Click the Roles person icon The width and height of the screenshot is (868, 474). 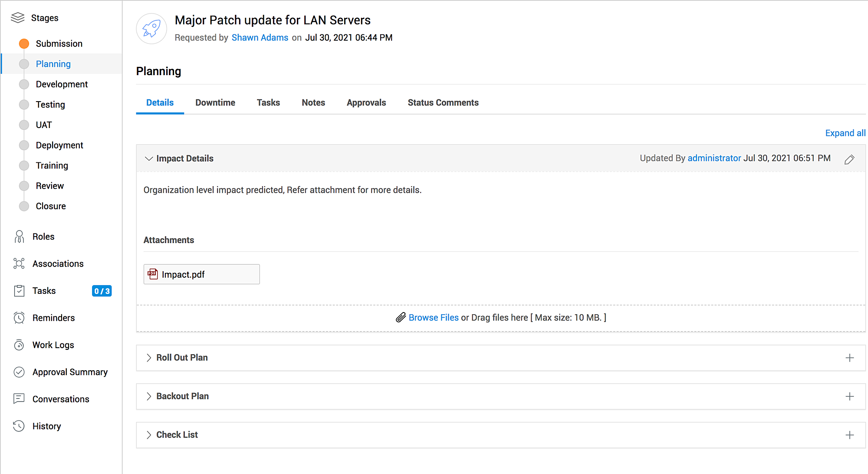(x=19, y=237)
